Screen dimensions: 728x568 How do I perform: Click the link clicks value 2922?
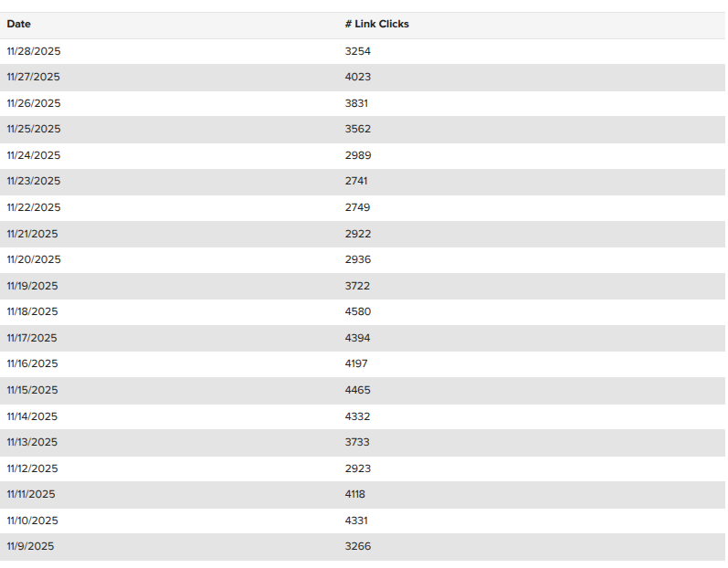pos(358,234)
